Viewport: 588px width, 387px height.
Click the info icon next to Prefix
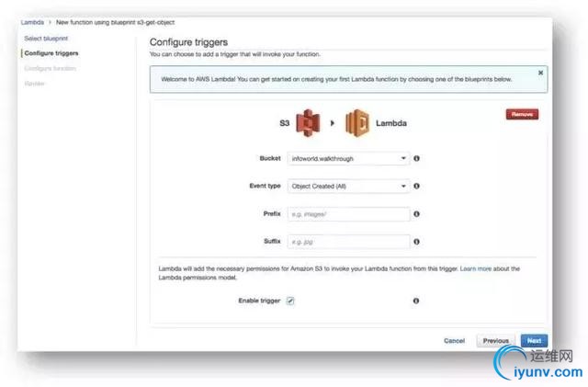click(x=417, y=214)
